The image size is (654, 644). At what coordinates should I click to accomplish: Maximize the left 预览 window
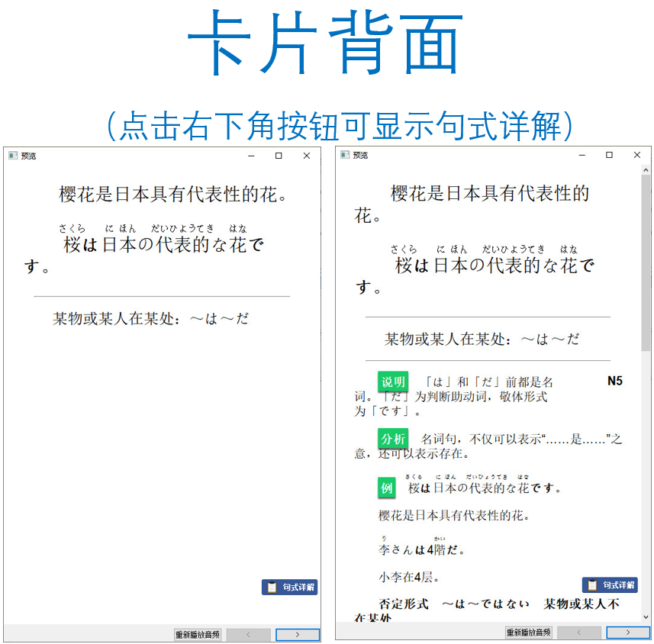(x=279, y=156)
